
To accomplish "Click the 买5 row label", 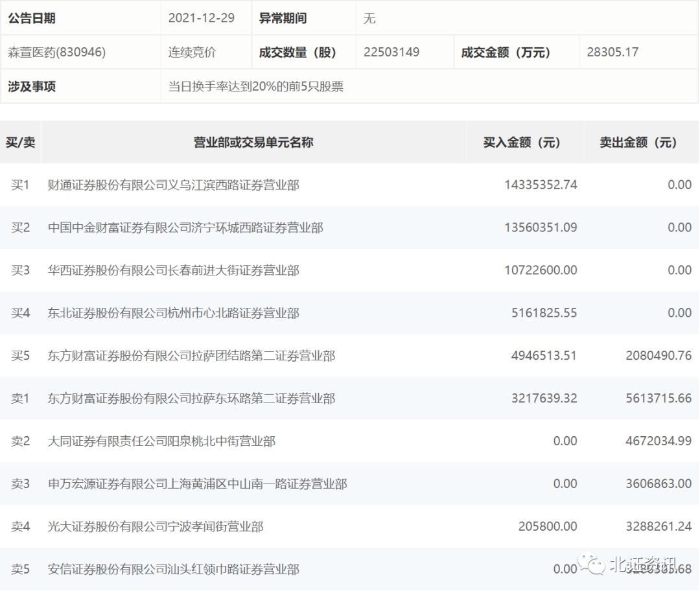I will point(21,356).
